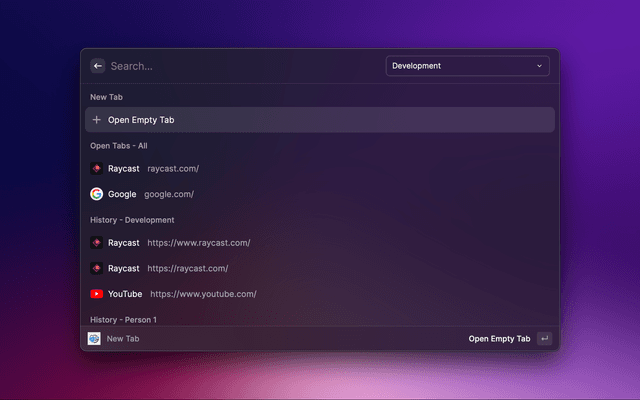Screen dimensions: 640x400
Task: Click the extension icon in the bottom bar
Action: tap(94, 339)
